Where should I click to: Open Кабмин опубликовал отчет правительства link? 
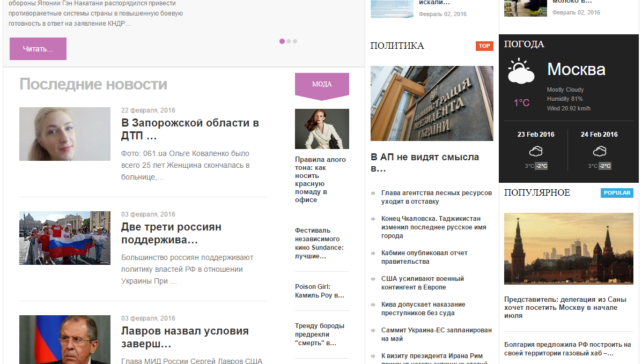coord(424,257)
